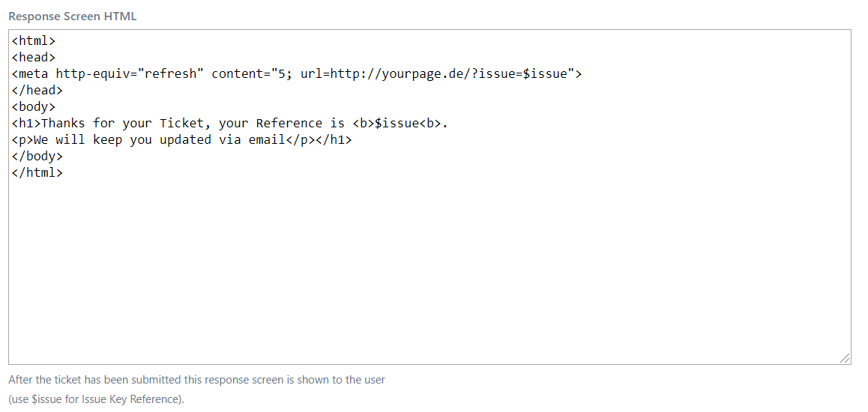Place cursor on opening <head> tag
Image resolution: width=868 pixels, height=412 pixels.
[34, 58]
